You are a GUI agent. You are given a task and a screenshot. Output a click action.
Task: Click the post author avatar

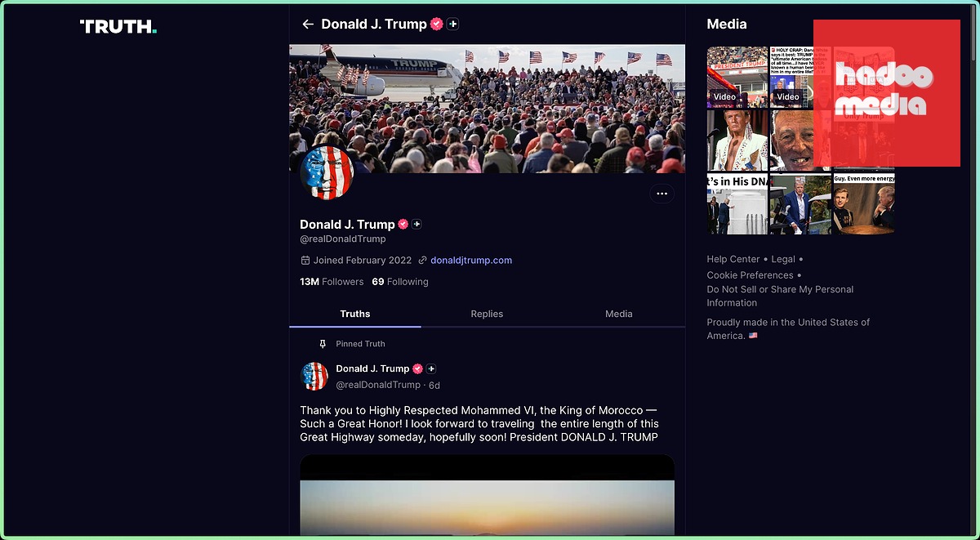point(314,377)
